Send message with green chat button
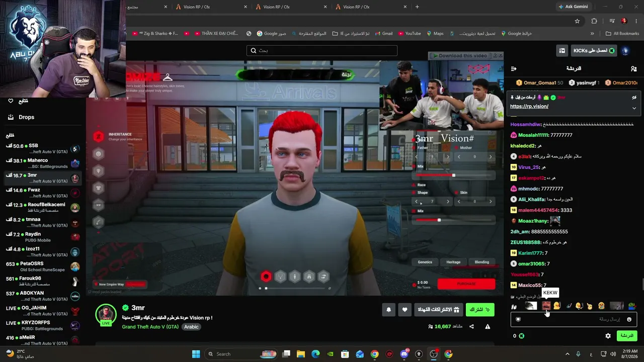Image resolution: width=644 pixels, height=362 pixels. click(627, 336)
